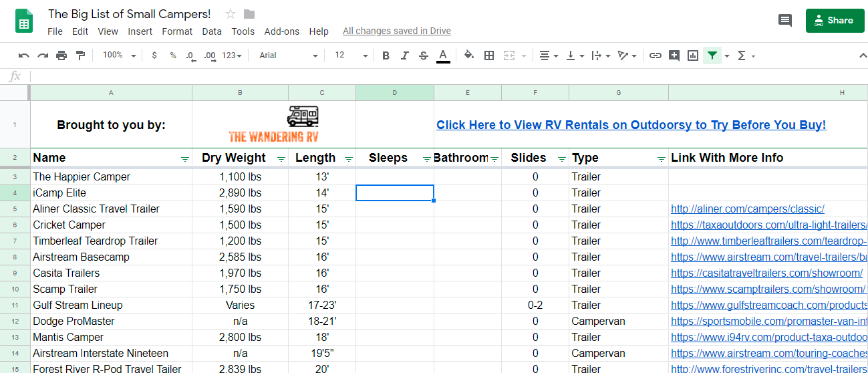Toggle strikethrough formatting

[x=423, y=55]
